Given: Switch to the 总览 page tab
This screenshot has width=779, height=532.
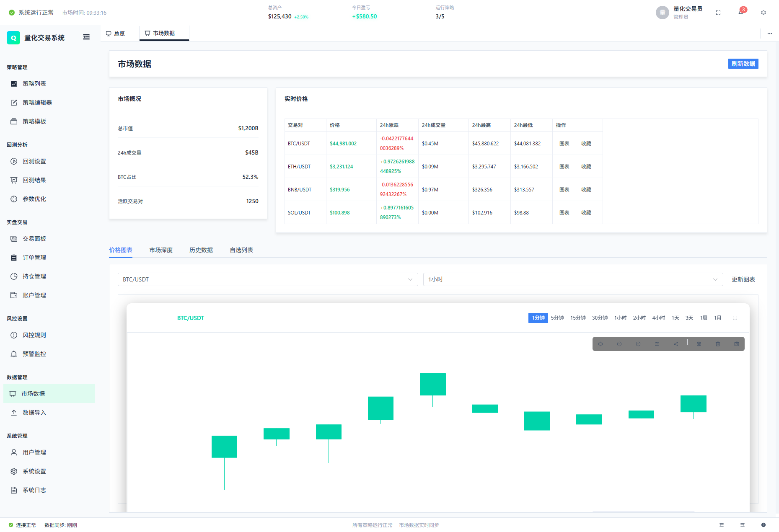Looking at the screenshot, I should (x=115, y=34).
